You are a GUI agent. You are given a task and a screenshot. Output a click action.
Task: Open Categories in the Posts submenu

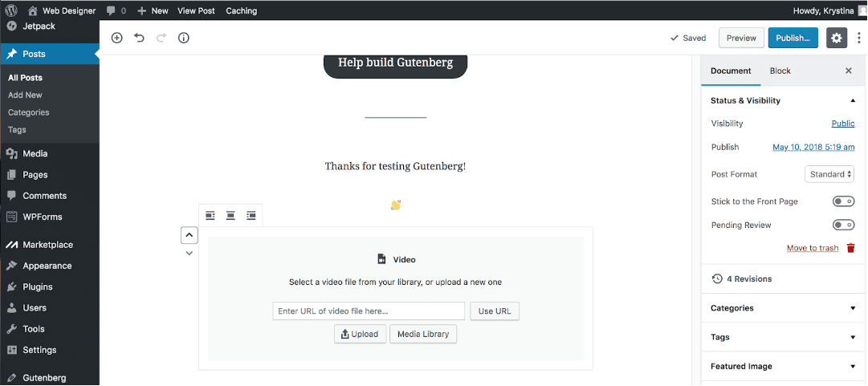click(x=29, y=112)
